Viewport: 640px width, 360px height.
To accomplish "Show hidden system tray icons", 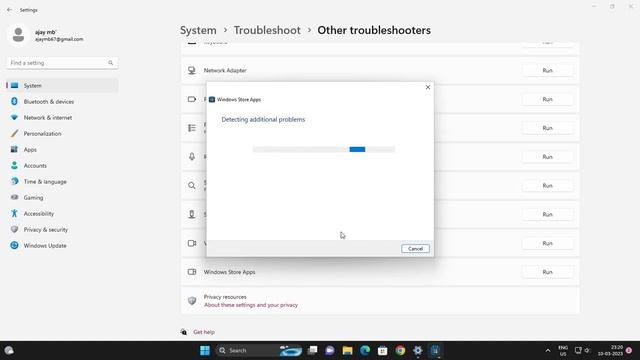I will (x=548, y=350).
